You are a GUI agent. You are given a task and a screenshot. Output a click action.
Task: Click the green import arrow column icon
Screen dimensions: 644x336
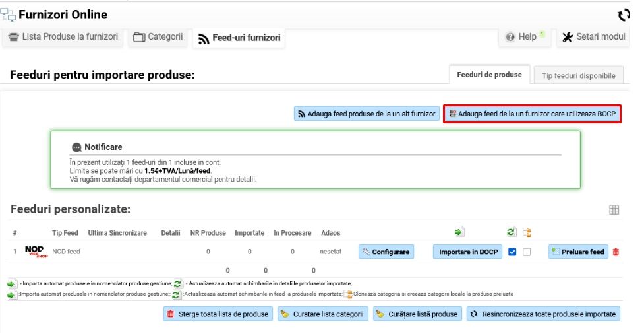click(459, 232)
